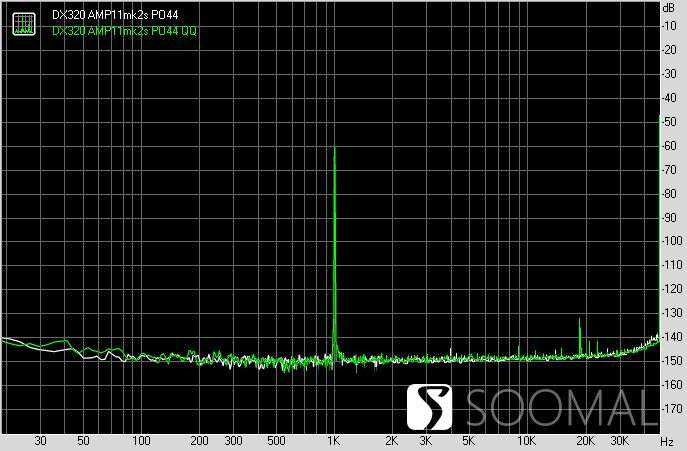Click the 100 frequency axis label

pos(141,441)
